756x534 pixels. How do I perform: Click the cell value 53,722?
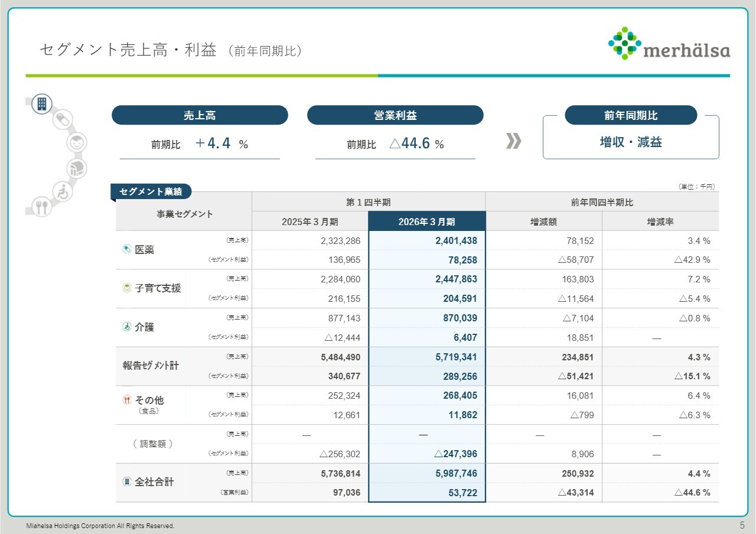click(462, 493)
